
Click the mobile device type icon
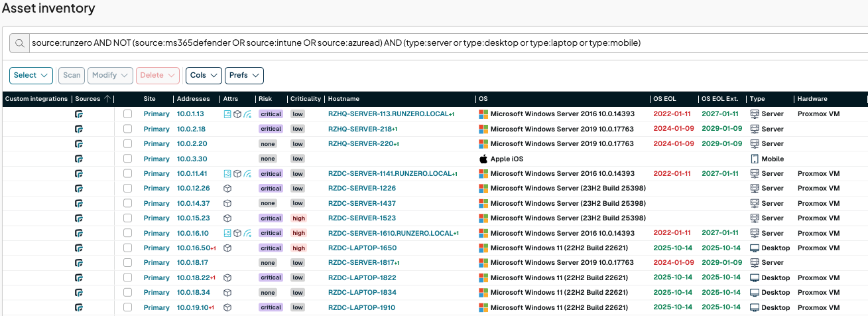pos(754,159)
